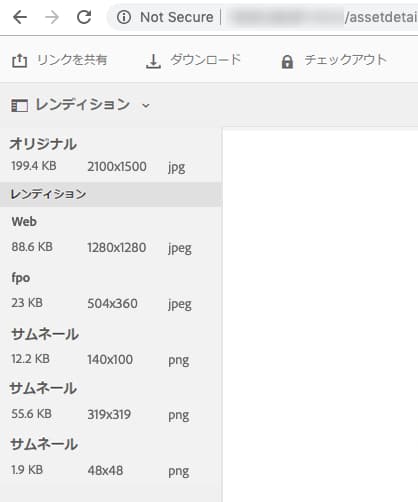Click the 1.9 KB size value
This screenshot has width=418, height=502.
(27, 470)
